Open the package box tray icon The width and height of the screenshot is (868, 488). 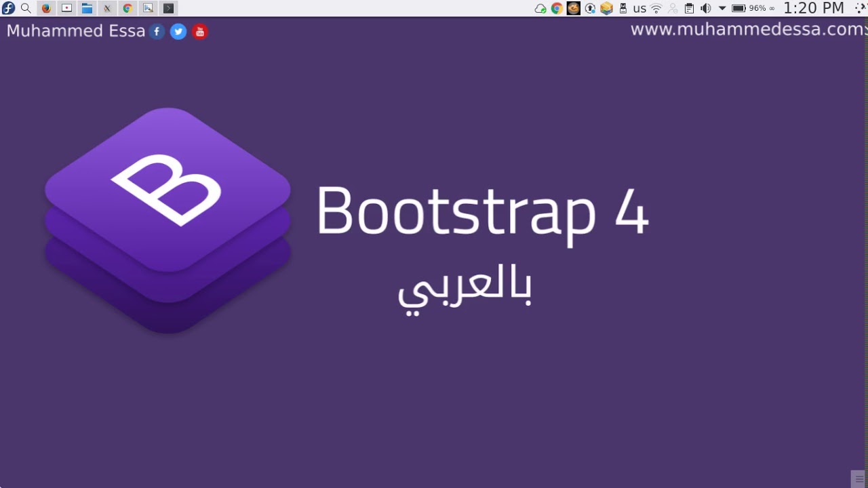point(606,8)
